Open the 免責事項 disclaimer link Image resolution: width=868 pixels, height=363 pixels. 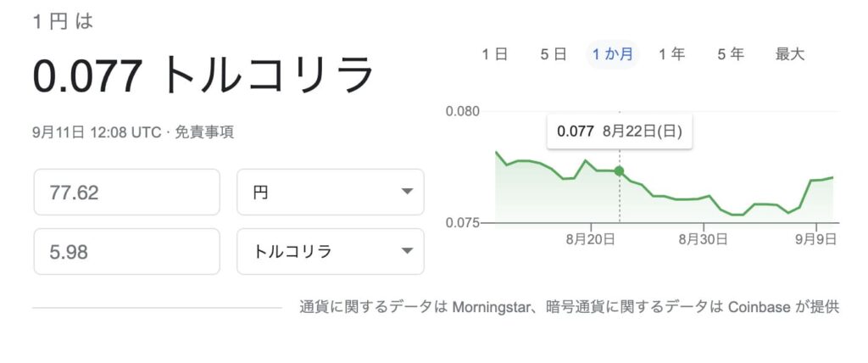204,131
